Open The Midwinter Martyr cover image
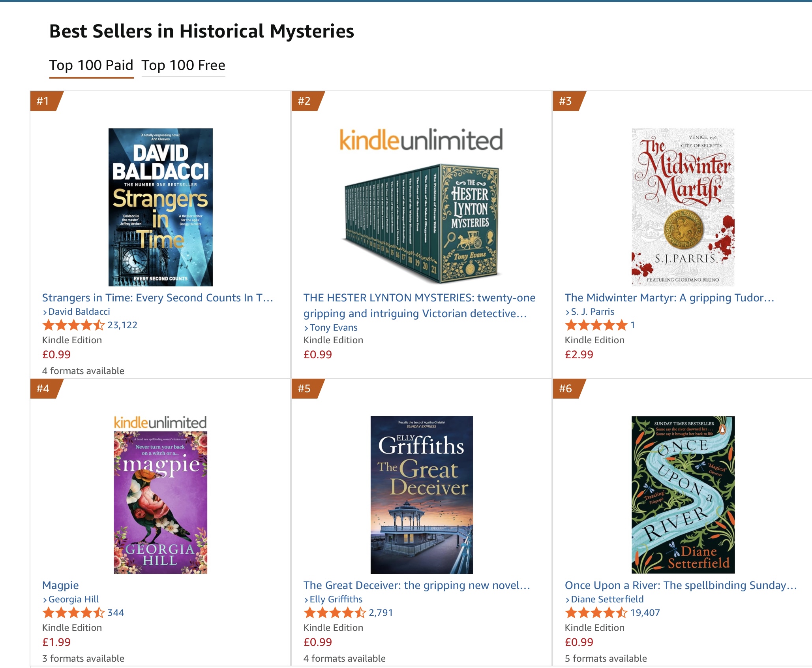812x668 pixels. click(x=683, y=207)
